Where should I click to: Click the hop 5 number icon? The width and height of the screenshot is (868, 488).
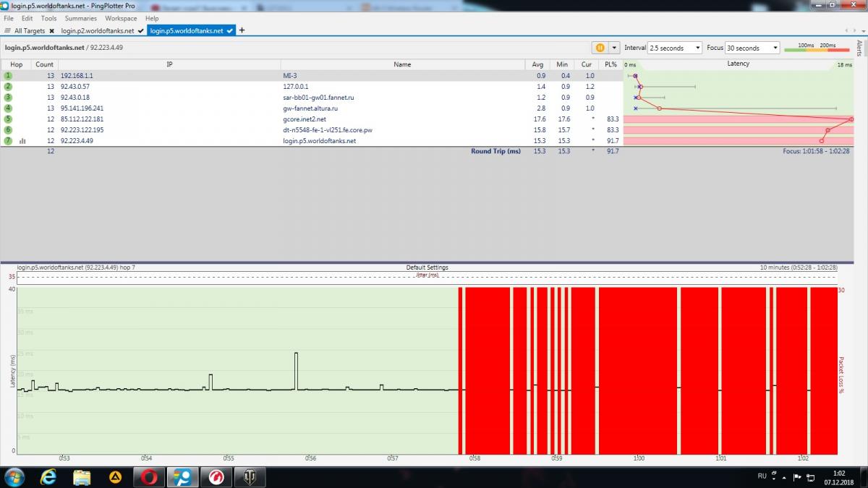point(9,119)
